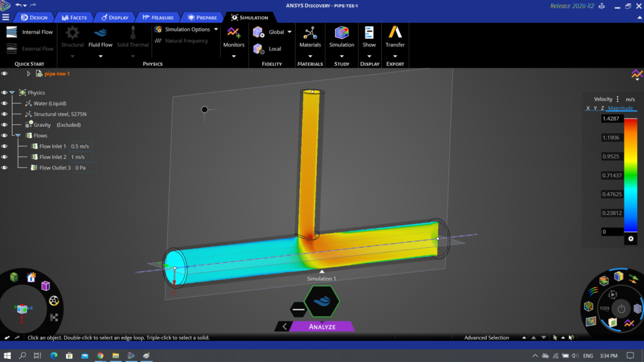Edit Flow Inlet 1 velocity field

[80, 146]
